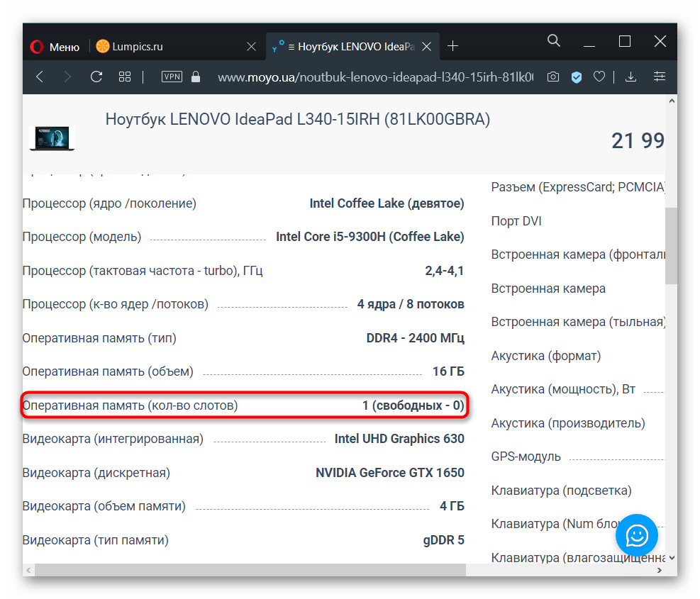
Task: Open a new tab with plus button
Action: point(453,47)
